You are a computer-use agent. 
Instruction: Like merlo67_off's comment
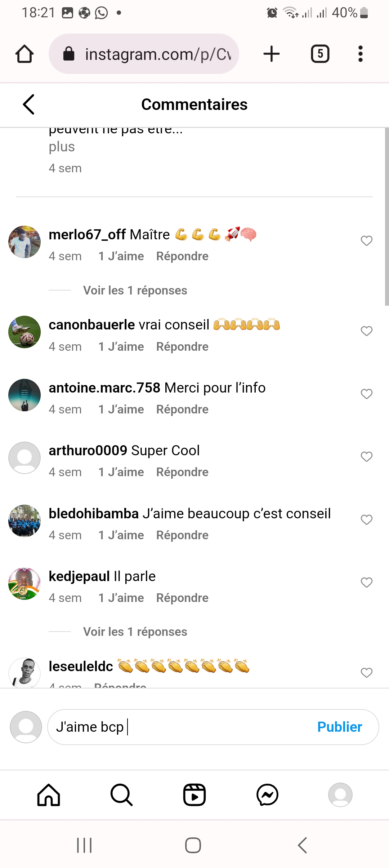(366, 241)
